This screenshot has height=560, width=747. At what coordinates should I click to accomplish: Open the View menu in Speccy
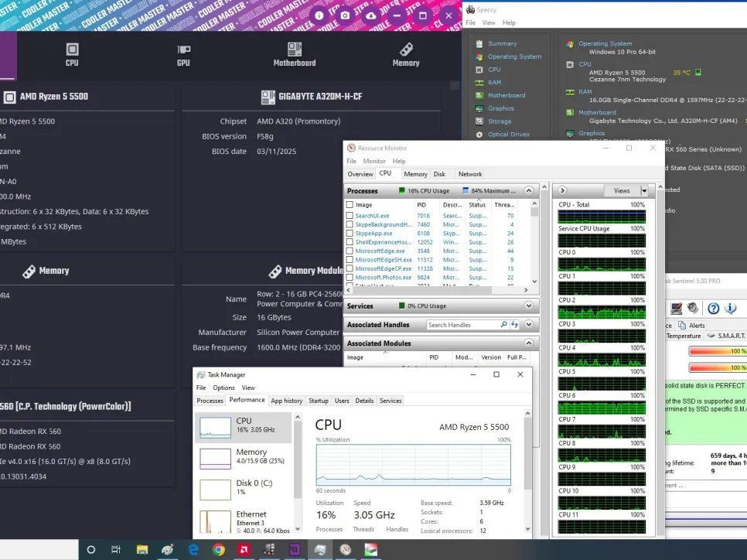[x=489, y=23]
